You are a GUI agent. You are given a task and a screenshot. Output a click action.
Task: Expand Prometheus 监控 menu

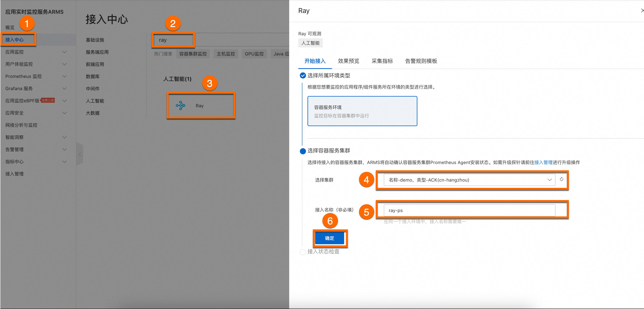click(x=64, y=76)
